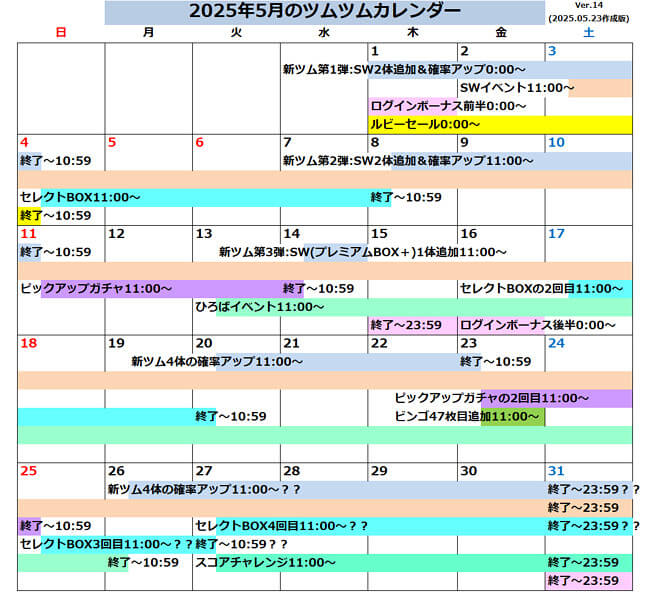This screenshot has height=608, width=650.
Task: Click the purple ピックアップガチャ11:00～ bar on May 11
Action: tap(96, 288)
